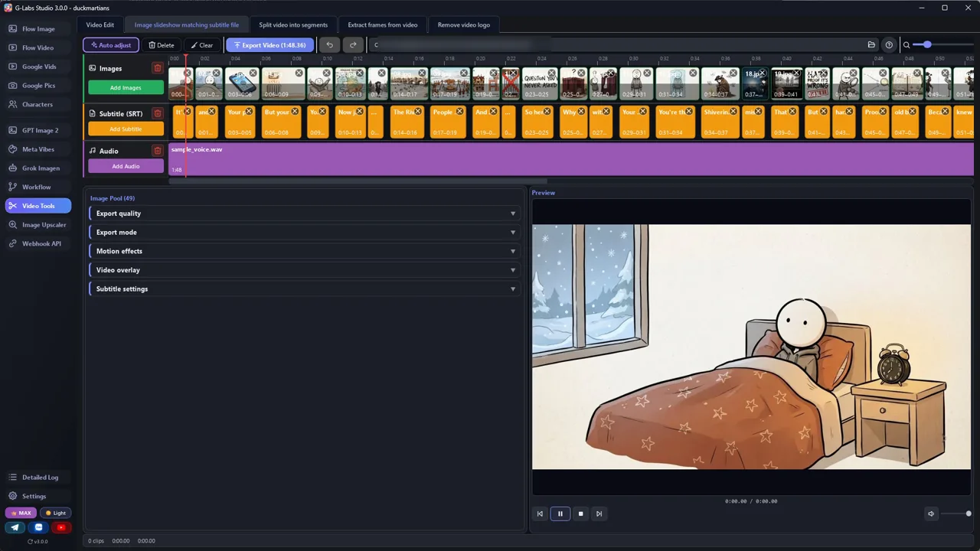980x551 pixels.
Task: Open the help question mark icon
Action: [x=889, y=45]
